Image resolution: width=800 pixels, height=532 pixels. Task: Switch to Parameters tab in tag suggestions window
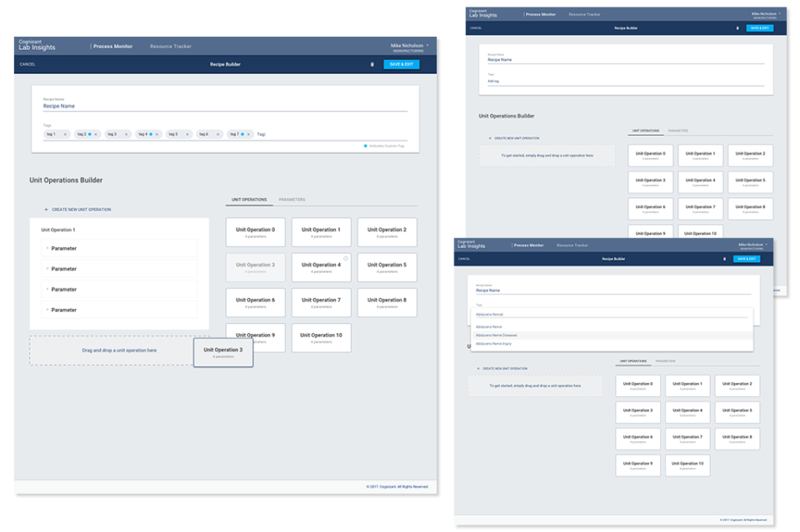(665, 361)
